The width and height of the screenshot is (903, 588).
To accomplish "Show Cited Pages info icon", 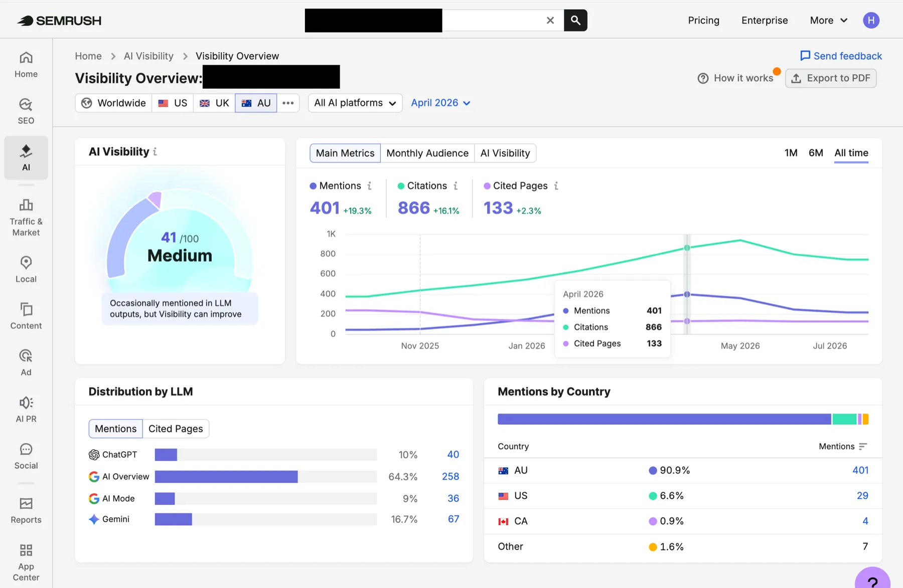I will tap(556, 186).
